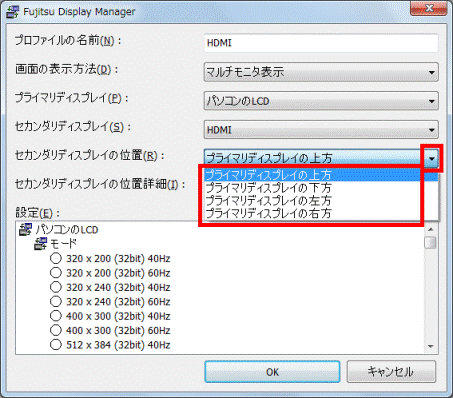This screenshot has height=398, width=453.
Task: Open the プライマリディスプレイ dropdown
Action: [x=321, y=101]
